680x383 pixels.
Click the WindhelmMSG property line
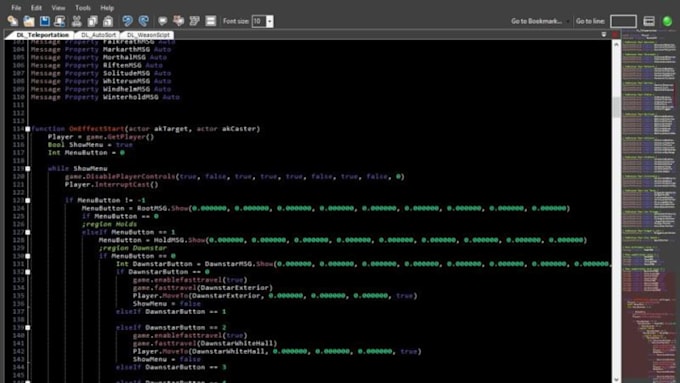tap(101, 89)
